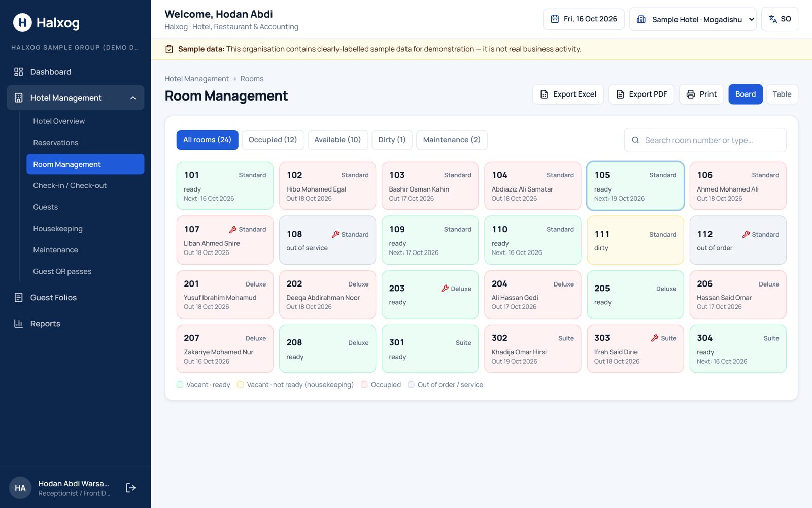Filter by Maintenance (2) tab
The width and height of the screenshot is (812, 508).
pos(452,140)
